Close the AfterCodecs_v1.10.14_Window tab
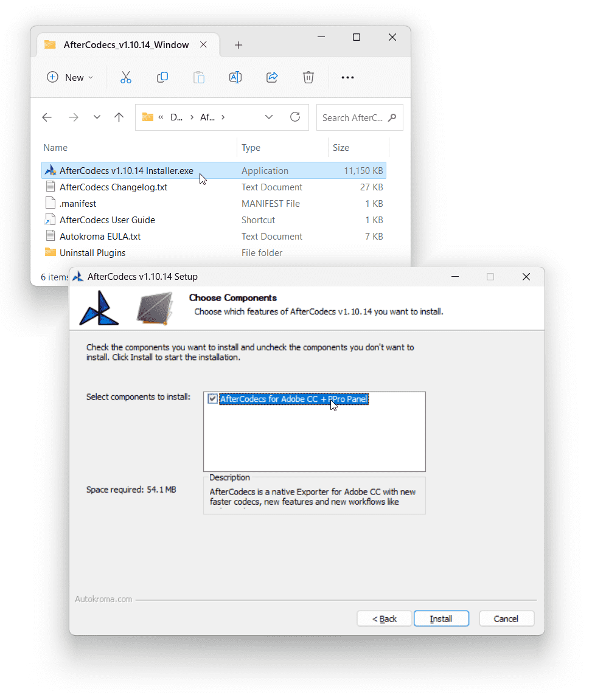The image size is (592, 700). click(204, 44)
